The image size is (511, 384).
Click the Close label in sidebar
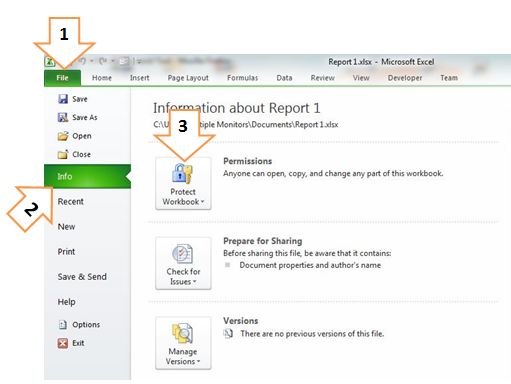click(x=81, y=154)
